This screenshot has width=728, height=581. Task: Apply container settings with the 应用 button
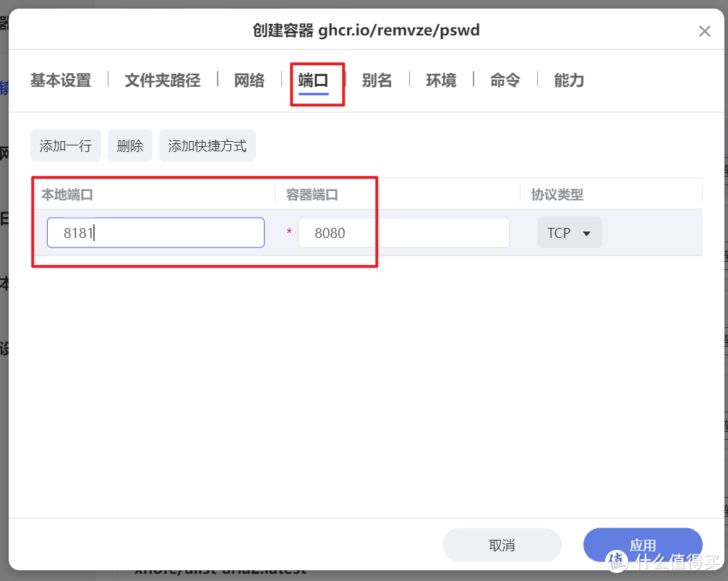tap(642, 544)
